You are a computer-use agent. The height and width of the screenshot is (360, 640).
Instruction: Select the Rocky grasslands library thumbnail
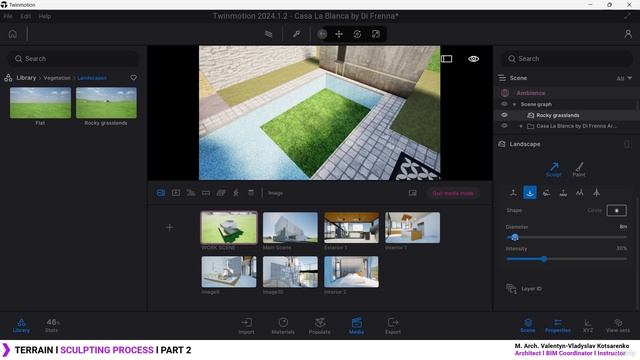tap(106, 103)
